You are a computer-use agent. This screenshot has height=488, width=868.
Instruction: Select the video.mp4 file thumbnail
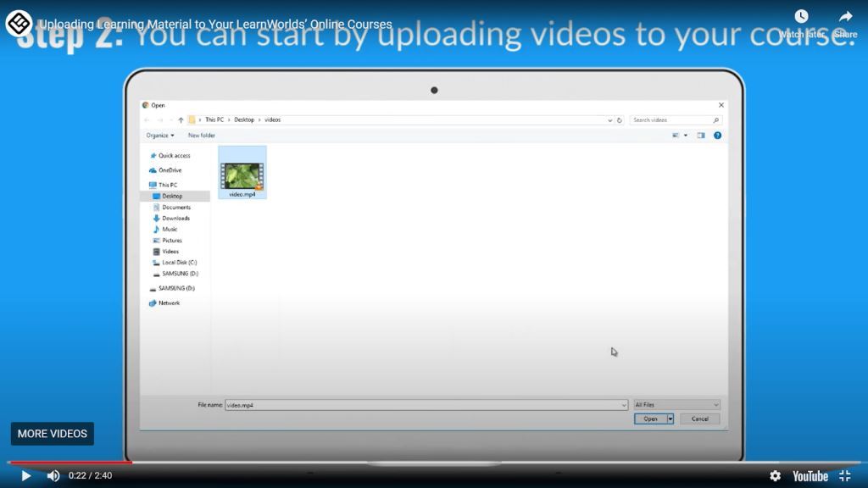tap(242, 173)
